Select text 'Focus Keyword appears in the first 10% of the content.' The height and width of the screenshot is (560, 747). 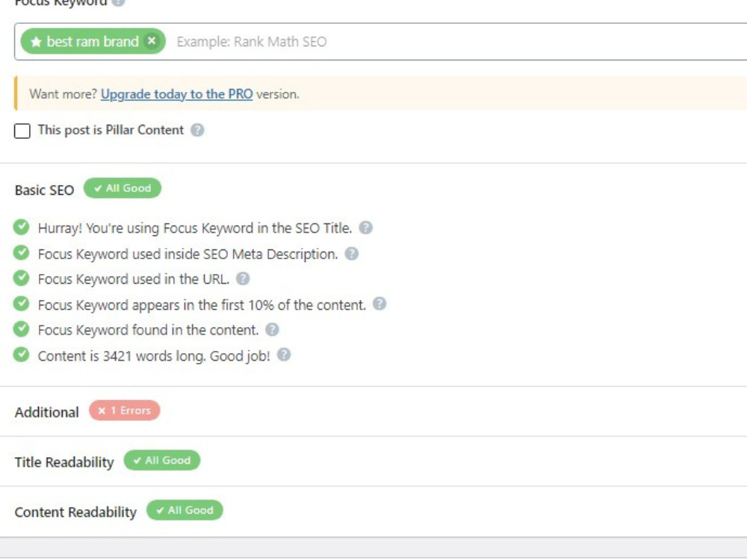[202, 305]
